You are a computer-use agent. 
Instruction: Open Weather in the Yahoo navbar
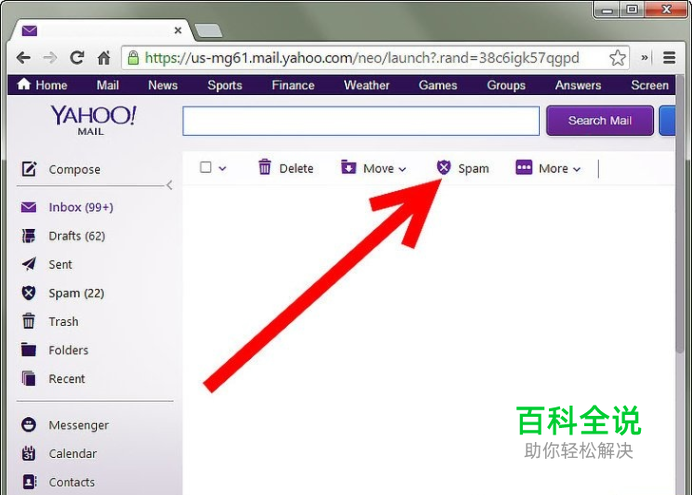(367, 85)
